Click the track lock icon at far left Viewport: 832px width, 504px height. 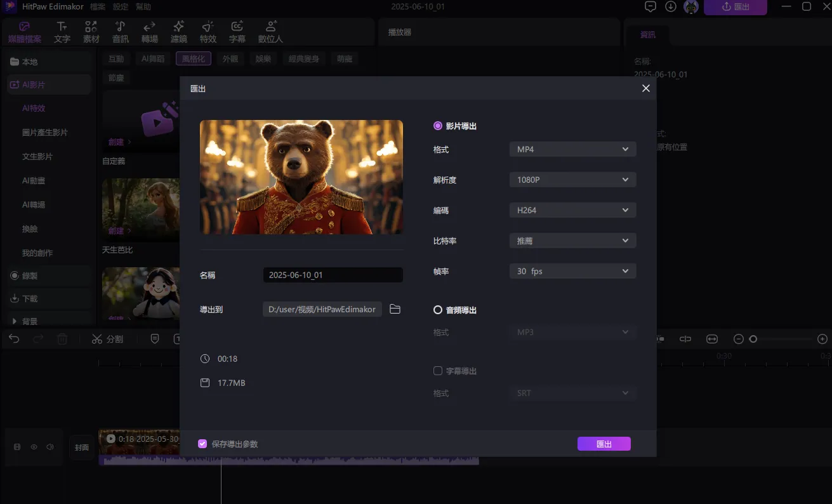[x=17, y=447]
